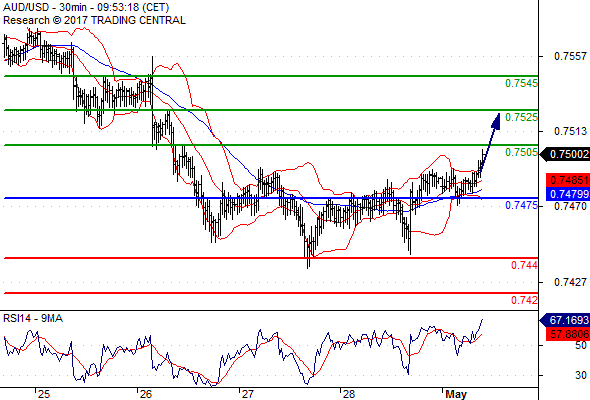Image resolution: width=590 pixels, height=400 pixels.
Task: Click the 0.7475 blue pivot label
Action: pyautogui.click(x=521, y=205)
